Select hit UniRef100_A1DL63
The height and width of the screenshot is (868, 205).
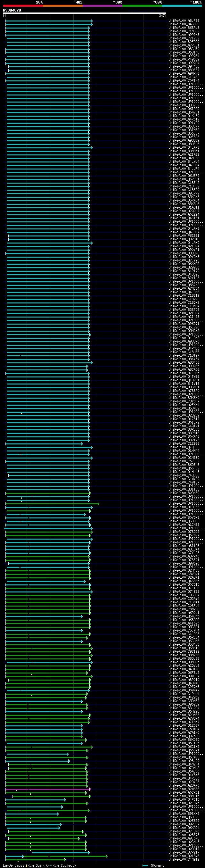coord(184,507)
